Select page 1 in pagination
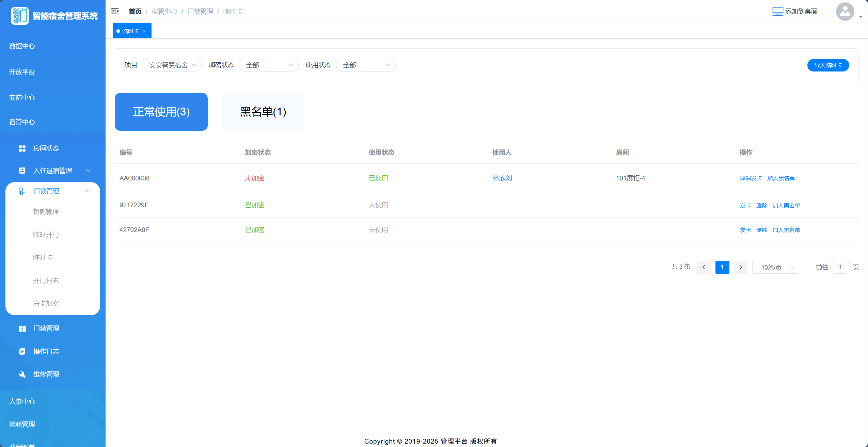The height and width of the screenshot is (447, 868). [x=722, y=267]
